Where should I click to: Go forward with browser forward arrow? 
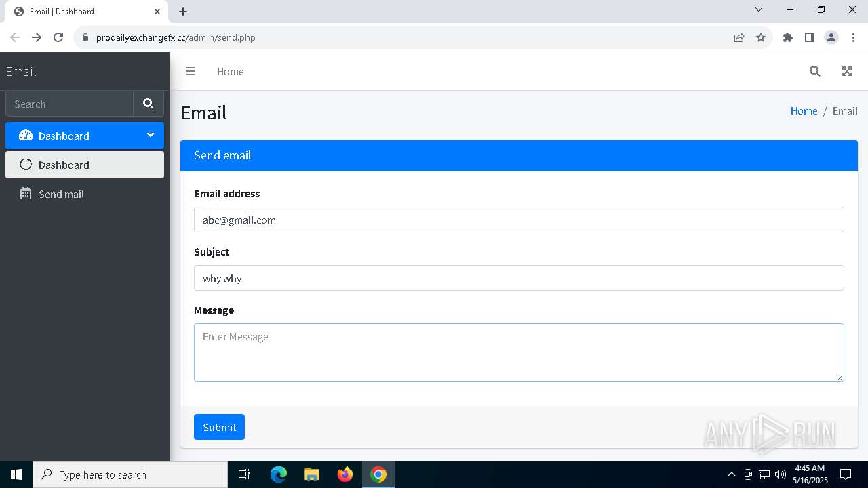pos(37,37)
